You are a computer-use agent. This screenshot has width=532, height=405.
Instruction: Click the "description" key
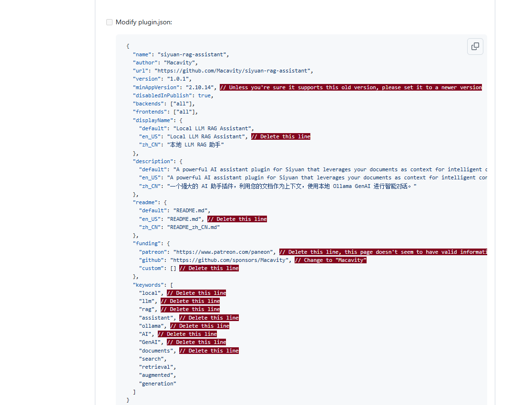pos(153,161)
